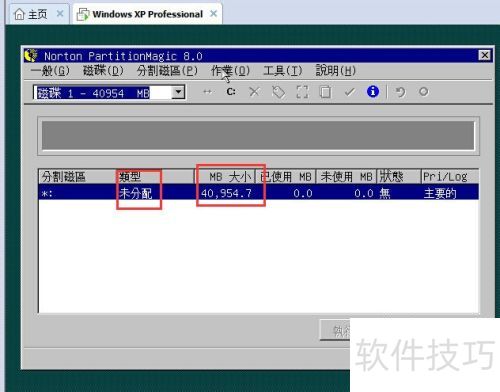Close the Norton PartitionMagic window
This screenshot has height=392, width=500.
coord(485,55)
